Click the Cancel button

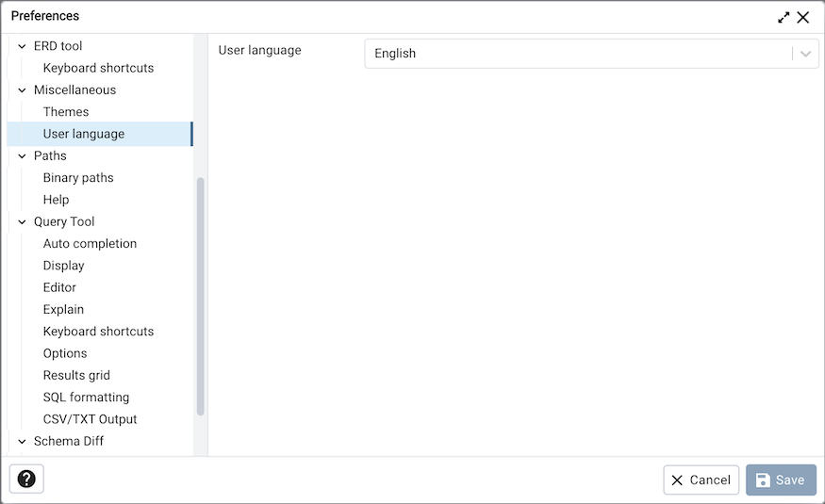701,480
